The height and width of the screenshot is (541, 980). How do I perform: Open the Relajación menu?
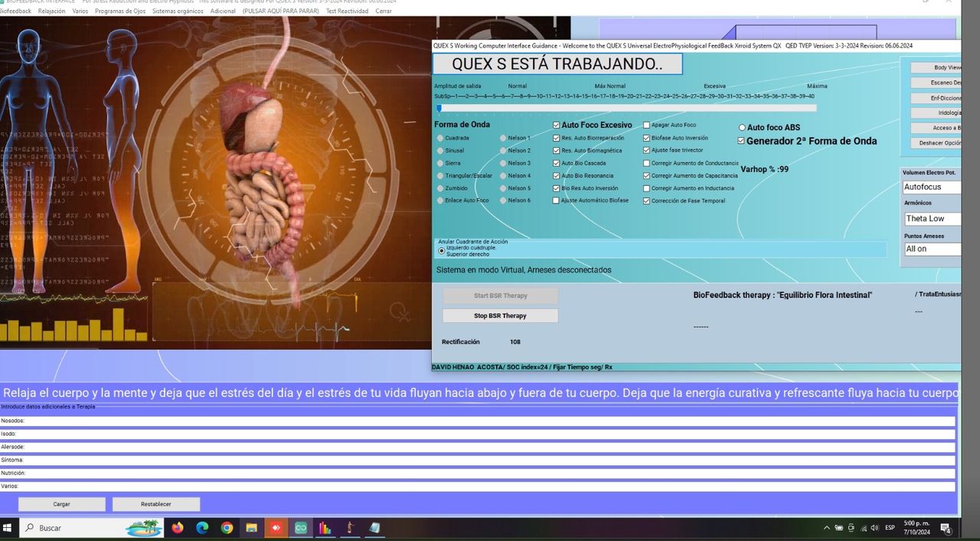tap(51, 11)
